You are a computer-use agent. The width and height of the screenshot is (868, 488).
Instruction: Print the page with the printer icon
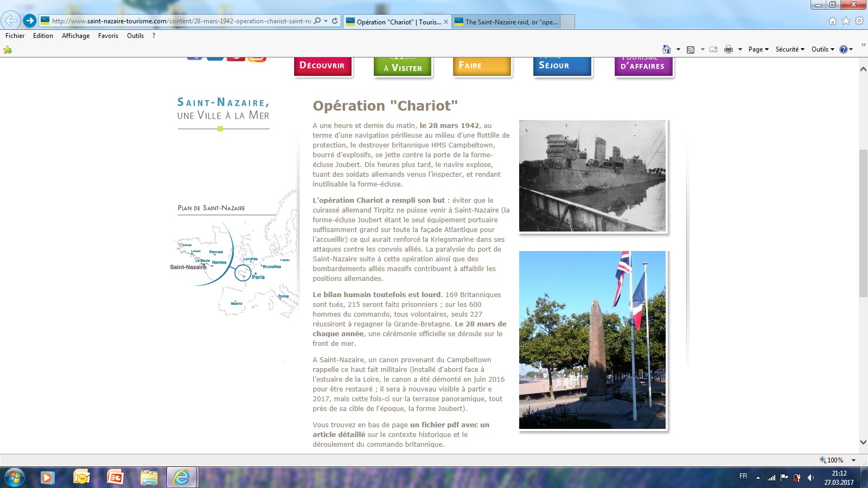pos(729,49)
